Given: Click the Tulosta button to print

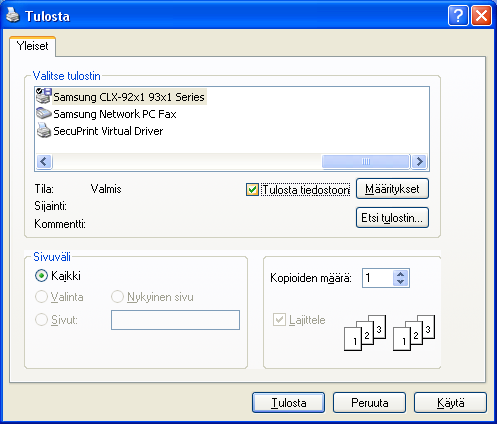Looking at the screenshot, I should click(289, 403).
